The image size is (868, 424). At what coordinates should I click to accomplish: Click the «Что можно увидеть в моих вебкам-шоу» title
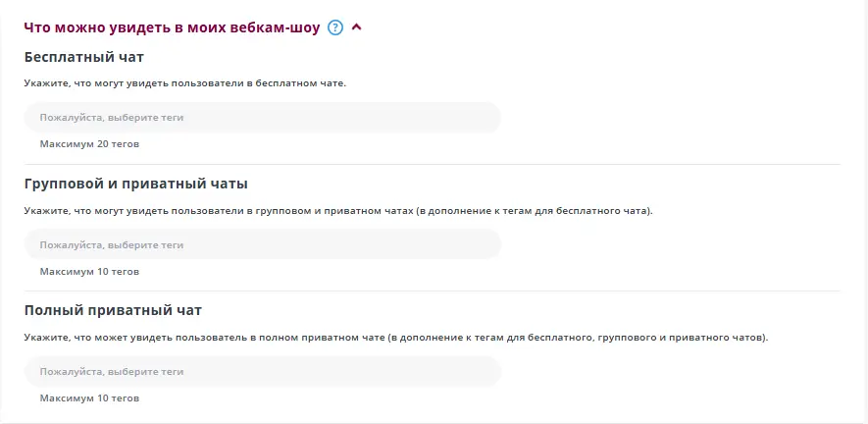[x=172, y=28]
